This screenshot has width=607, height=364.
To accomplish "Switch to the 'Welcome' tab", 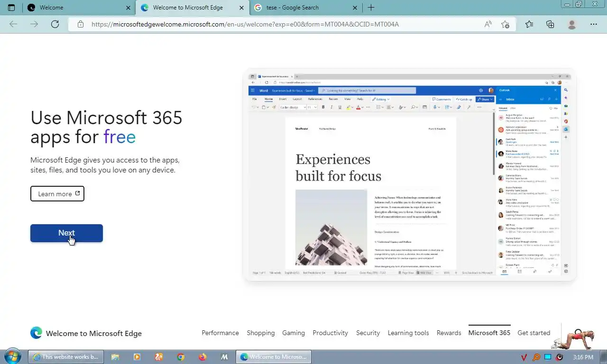I will pyautogui.click(x=78, y=8).
